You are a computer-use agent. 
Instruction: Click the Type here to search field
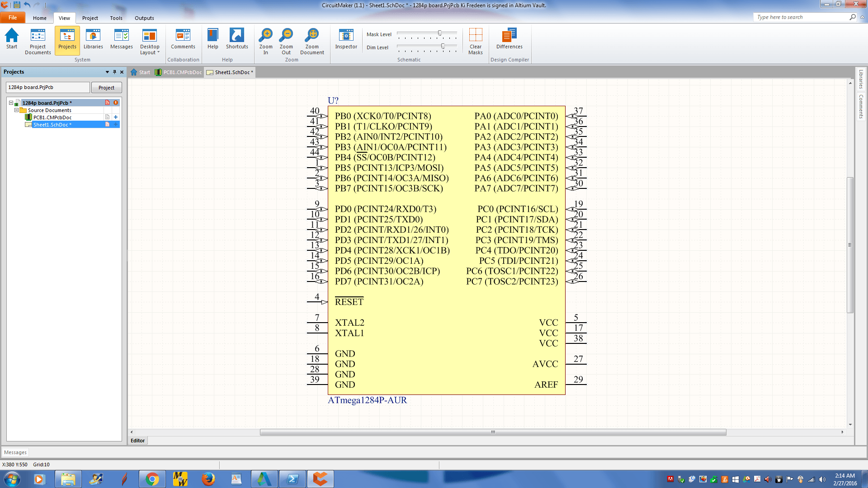pos(801,17)
